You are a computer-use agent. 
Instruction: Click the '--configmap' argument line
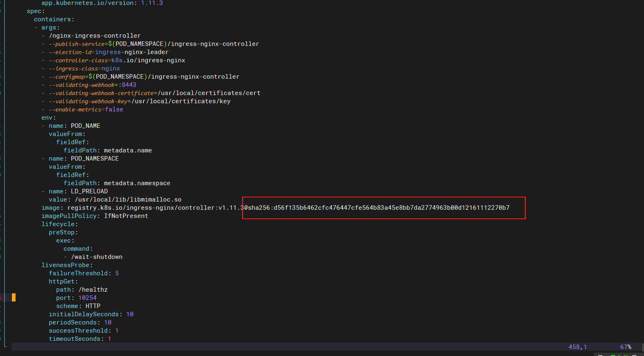click(x=144, y=77)
